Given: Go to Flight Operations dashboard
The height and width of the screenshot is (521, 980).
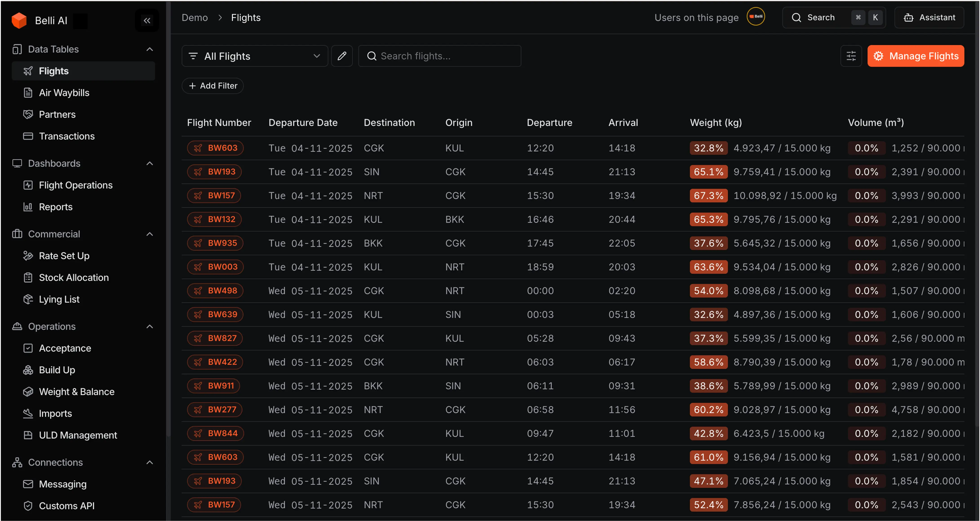Looking at the screenshot, I should (75, 185).
